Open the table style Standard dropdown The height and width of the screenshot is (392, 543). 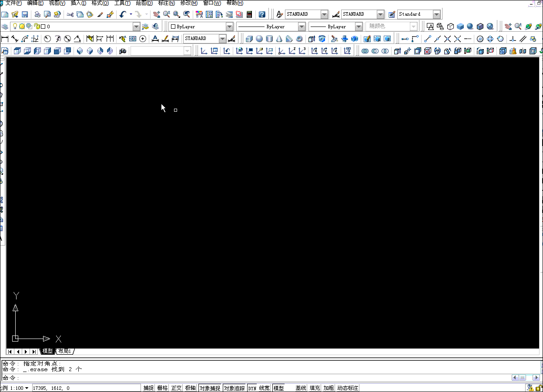pyautogui.click(x=436, y=14)
